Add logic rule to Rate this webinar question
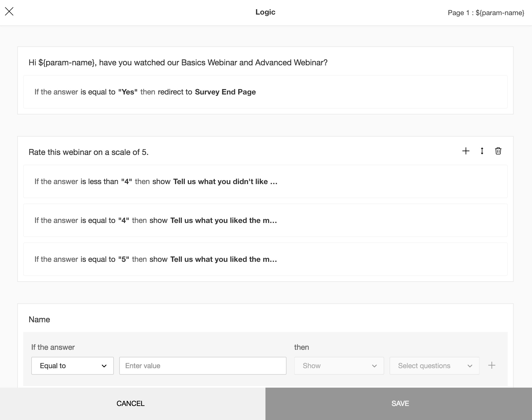Image resolution: width=532 pixels, height=420 pixels. click(x=466, y=151)
